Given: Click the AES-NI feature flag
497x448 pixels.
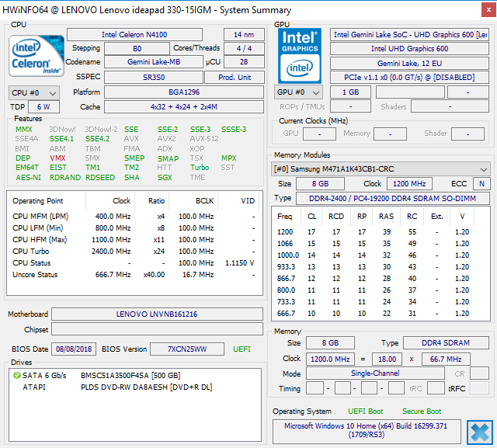Looking at the screenshot, I should 29,178.
